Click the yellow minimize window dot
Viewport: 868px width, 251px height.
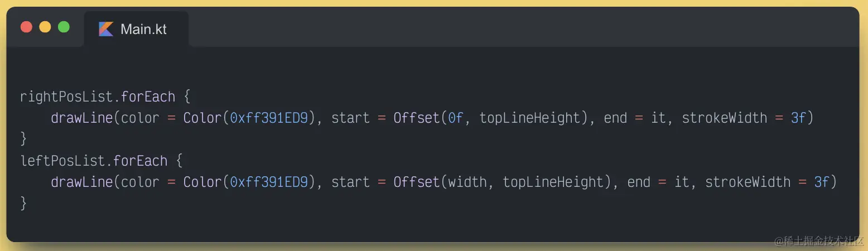[45, 27]
